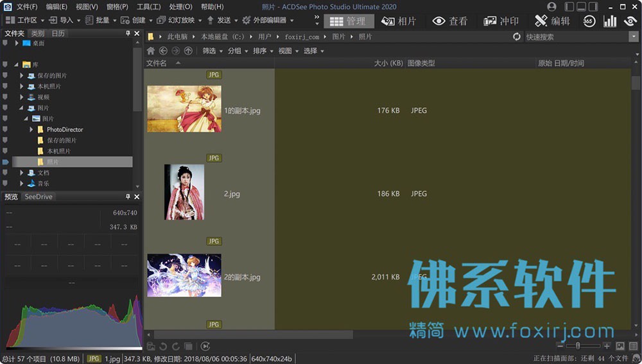Toggle Easy-Select marker beside 桌面
The image size is (642, 364).
coord(5,43)
